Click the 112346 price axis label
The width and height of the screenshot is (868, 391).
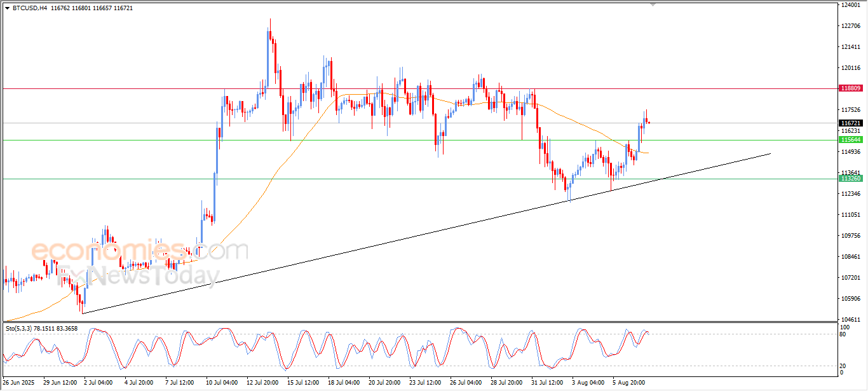coord(851,194)
